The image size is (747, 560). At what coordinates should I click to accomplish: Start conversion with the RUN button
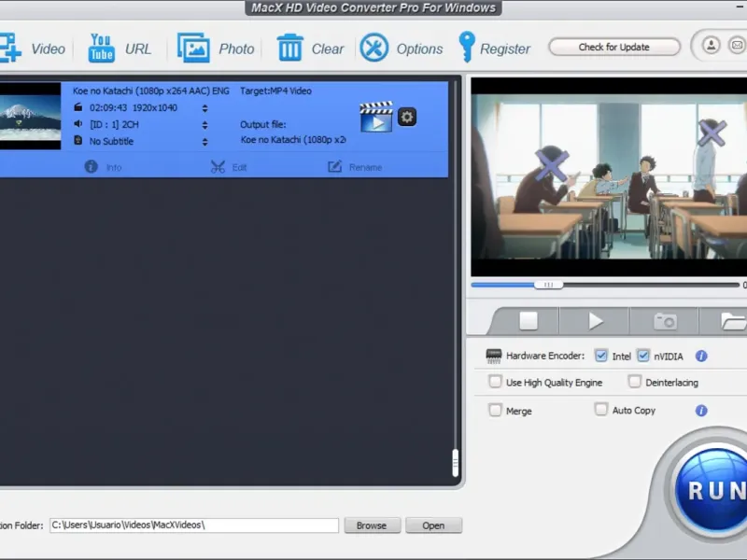click(712, 489)
